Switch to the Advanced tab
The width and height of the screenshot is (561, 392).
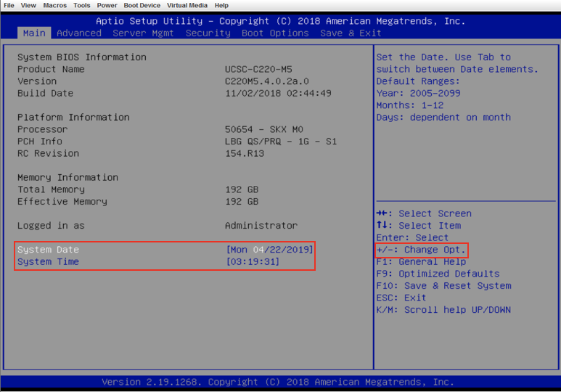[x=78, y=33]
